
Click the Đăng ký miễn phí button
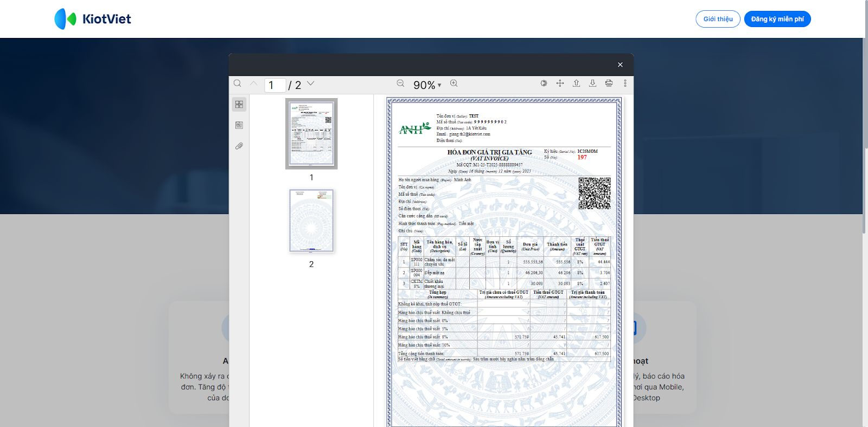click(777, 19)
